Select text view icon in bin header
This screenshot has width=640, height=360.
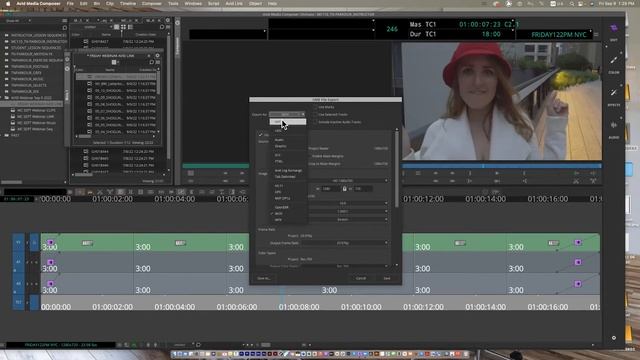(x=116, y=27)
